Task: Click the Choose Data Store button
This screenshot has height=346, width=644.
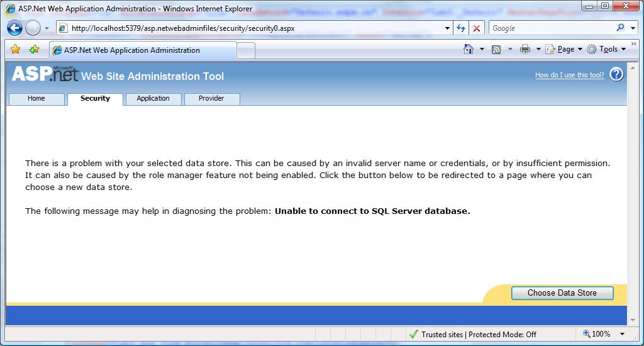Action: (562, 293)
